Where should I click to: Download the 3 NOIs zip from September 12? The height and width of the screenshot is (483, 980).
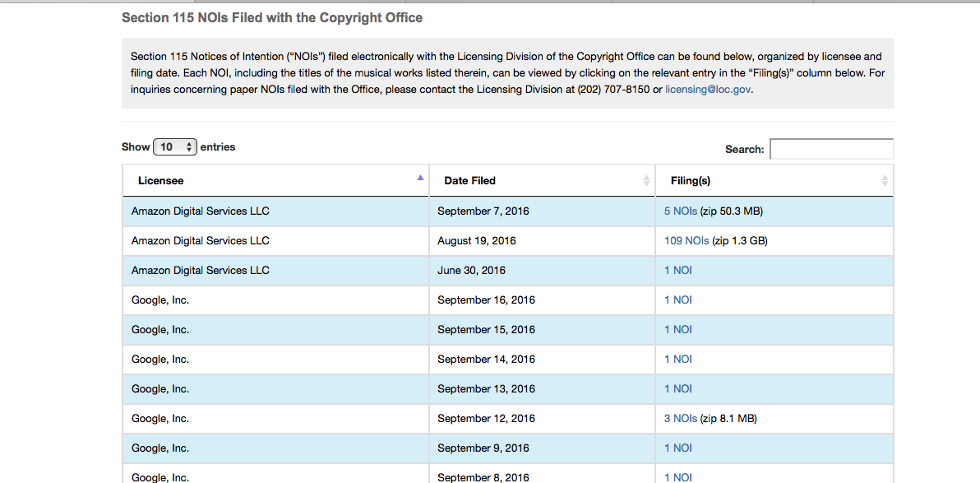click(x=680, y=419)
